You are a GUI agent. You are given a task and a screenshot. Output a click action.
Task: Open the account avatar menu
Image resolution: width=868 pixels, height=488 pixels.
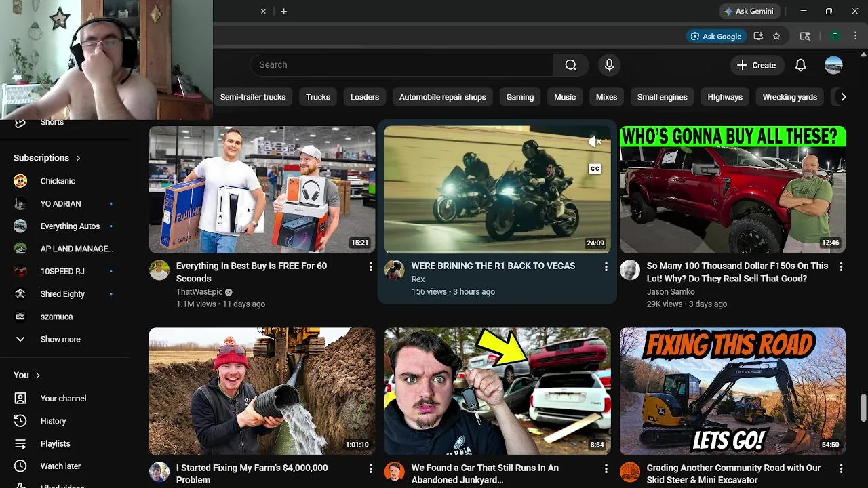pos(833,65)
